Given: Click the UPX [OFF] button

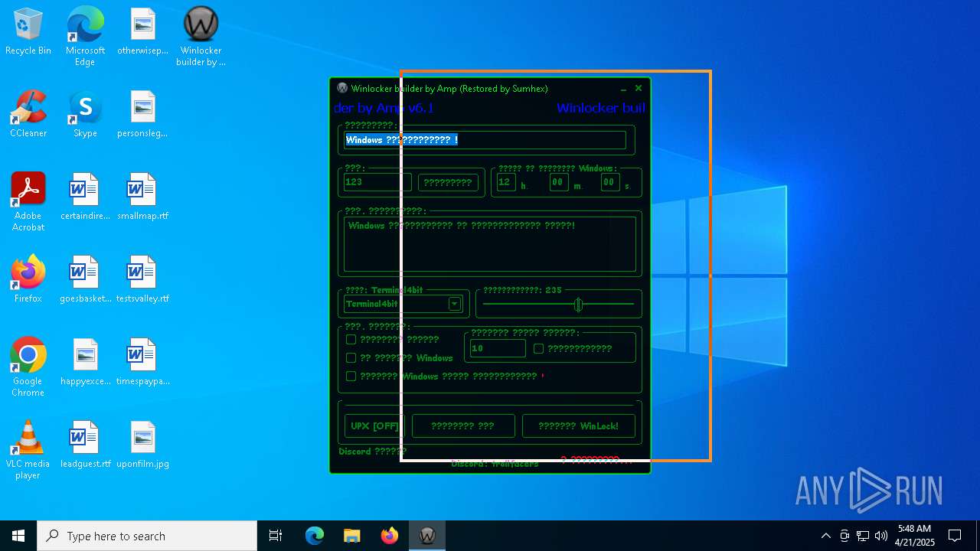Looking at the screenshot, I should click(x=374, y=426).
